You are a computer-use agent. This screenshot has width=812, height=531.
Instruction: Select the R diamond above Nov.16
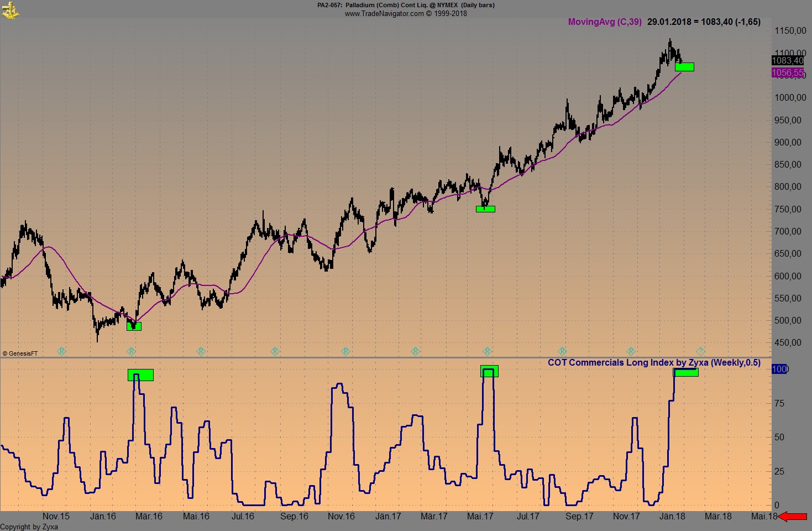pyautogui.click(x=345, y=351)
